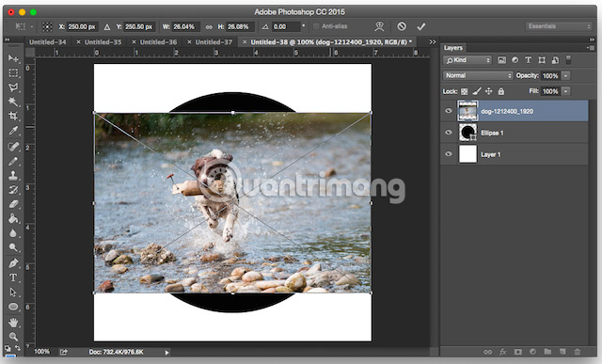The width and height of the screenshot is (602, 364).
Task: Switch to Untitled-37 tab
Action: 214,42
